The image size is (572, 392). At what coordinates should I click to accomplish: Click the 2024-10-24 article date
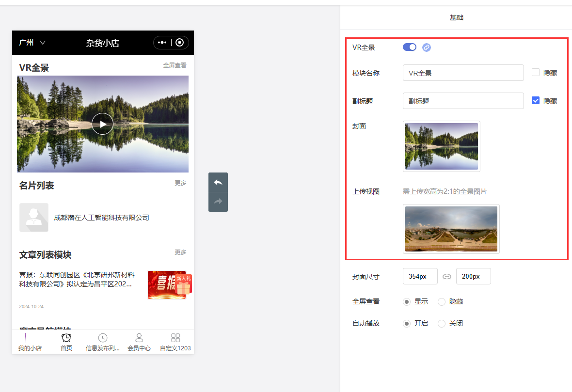32,307
